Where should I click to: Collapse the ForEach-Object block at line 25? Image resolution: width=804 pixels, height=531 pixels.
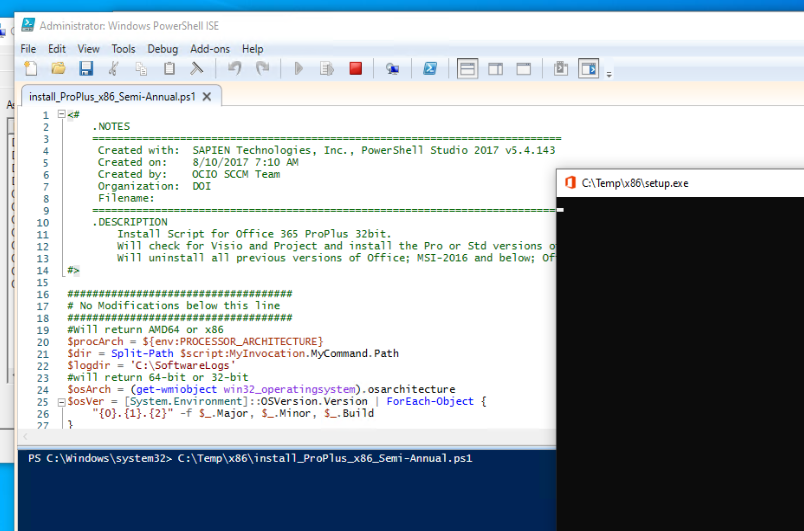pyautogui.click(x=62, y=402)
